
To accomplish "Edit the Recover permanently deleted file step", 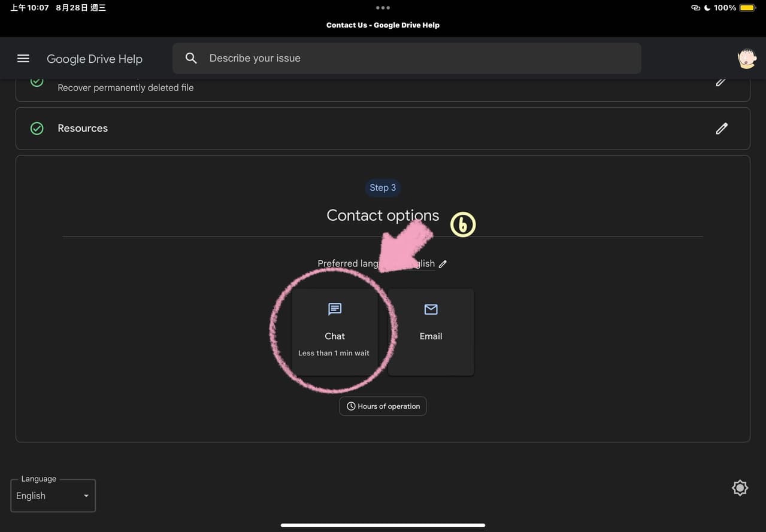I will [721, 82].
